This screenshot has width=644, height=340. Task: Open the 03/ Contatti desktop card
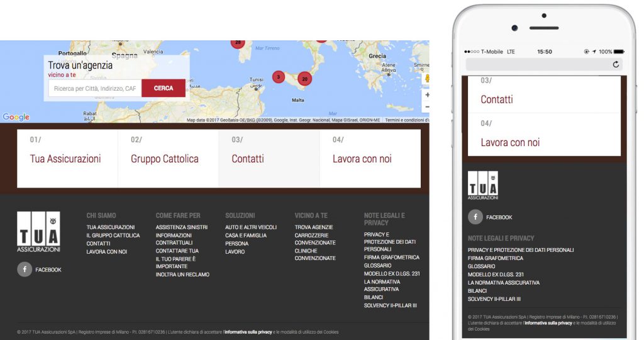click(x=269, y=159)
